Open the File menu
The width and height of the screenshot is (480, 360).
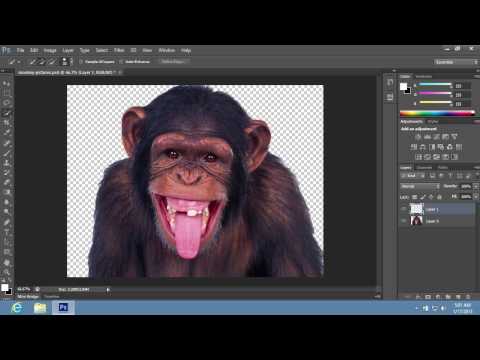click(x=21, y=50)
